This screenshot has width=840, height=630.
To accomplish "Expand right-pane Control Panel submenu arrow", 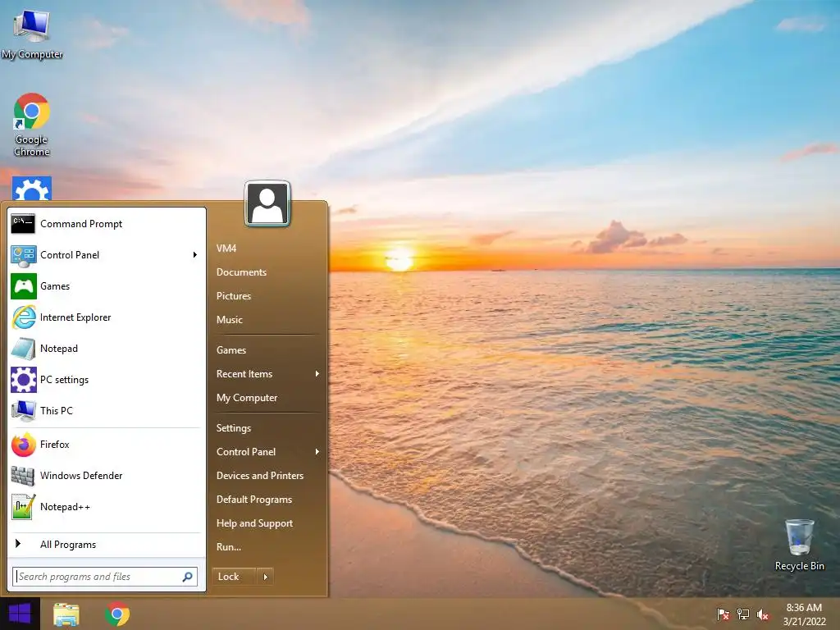I will (x=317, y=452).
